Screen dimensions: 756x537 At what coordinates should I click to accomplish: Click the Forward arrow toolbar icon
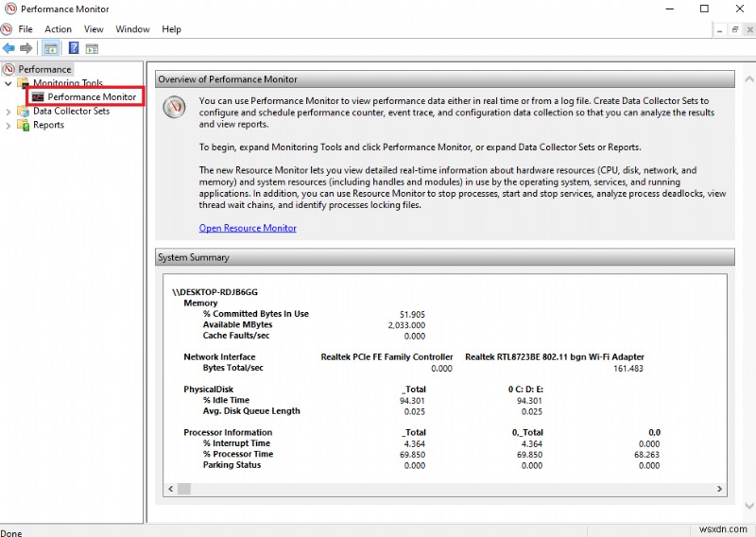(26, 48)
